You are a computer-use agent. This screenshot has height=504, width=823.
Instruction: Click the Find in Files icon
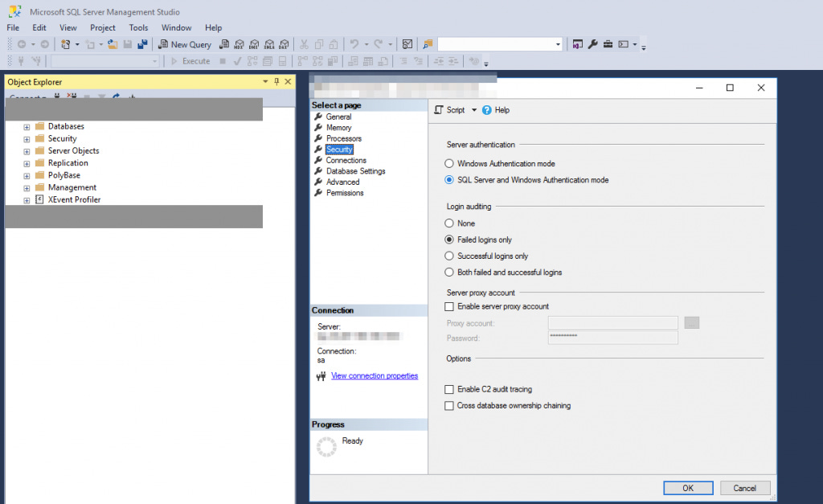[x=428, y=45]
